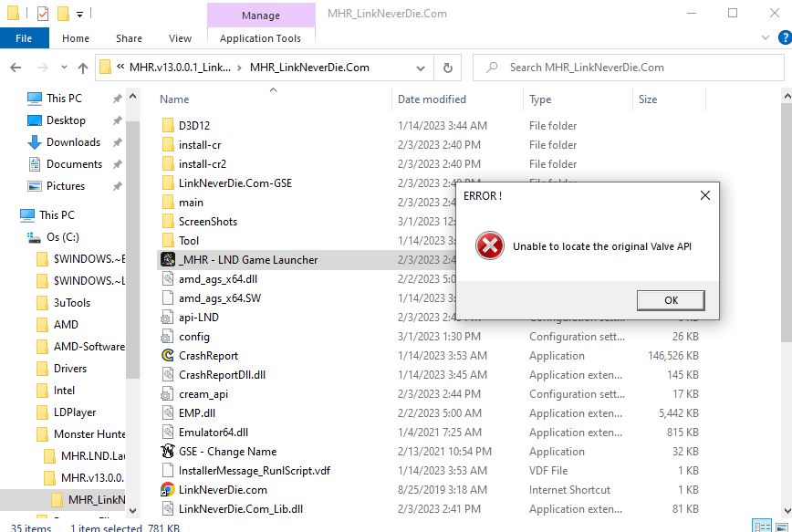Navigate back using the back arrow

(x=16, y=68)
